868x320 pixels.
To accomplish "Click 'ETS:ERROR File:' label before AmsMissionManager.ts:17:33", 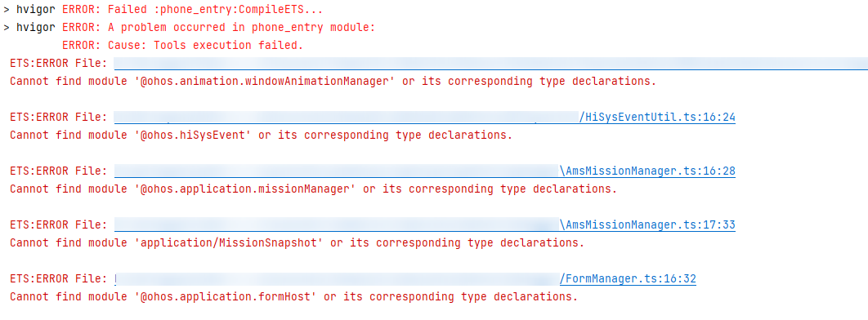I will tap(59, 225).
